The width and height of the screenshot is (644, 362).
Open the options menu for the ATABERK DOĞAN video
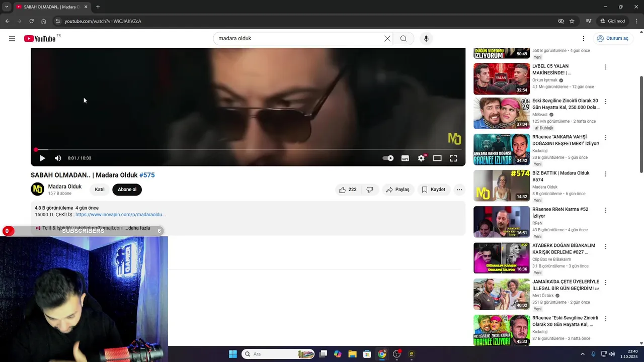pyautogui.click(x=606, y=246)
